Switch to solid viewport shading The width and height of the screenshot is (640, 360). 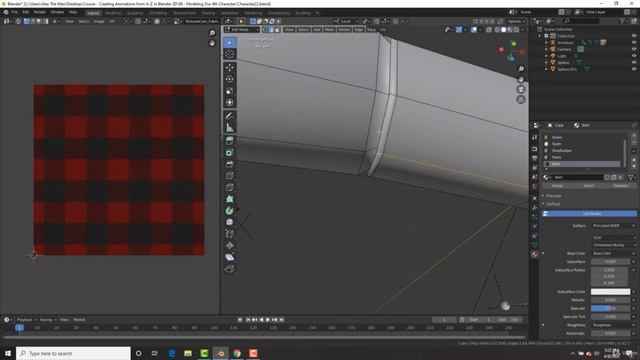(x=503, y=30)
